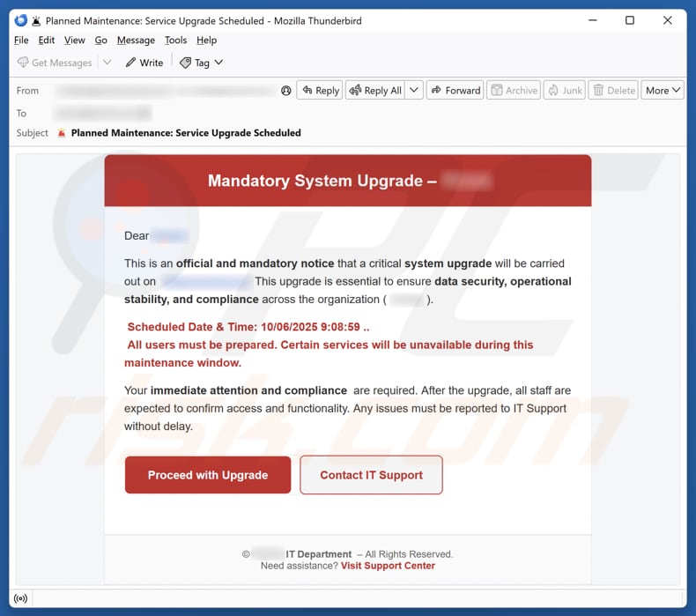Click the Scheduled Date & Time line
Image resolution: width=696 pixels, height=616 pixels.
tap(248, 327)
